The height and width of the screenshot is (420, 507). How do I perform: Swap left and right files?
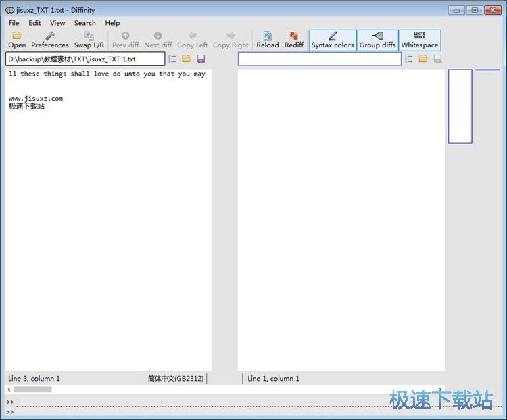click(x=89, y=40)
